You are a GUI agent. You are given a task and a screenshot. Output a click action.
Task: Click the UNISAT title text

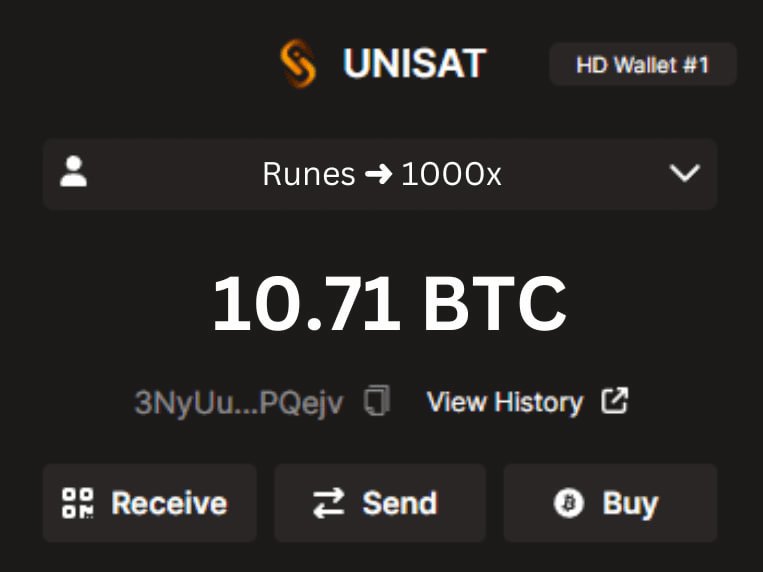tap(415, 63)
